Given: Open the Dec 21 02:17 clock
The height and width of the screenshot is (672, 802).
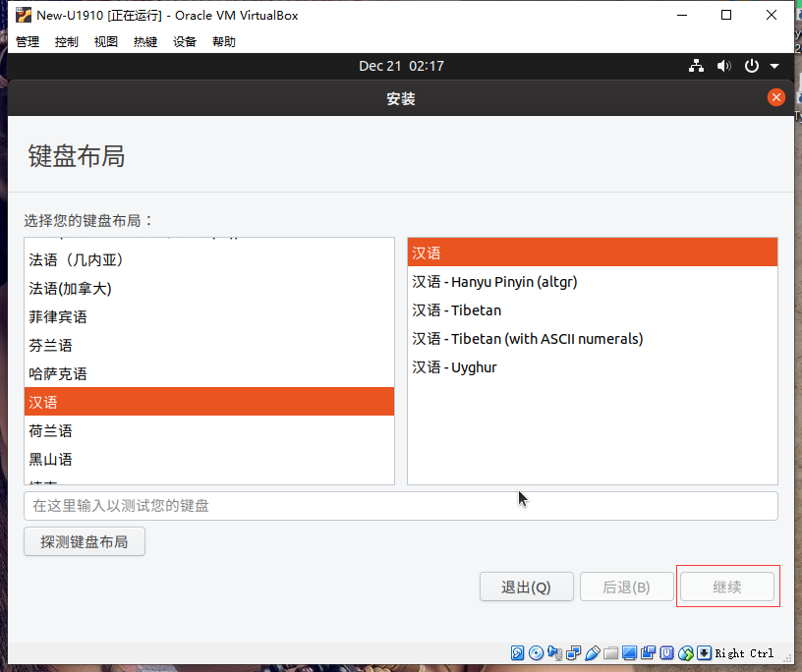Looking at the screenshot, I should (401, 66).
